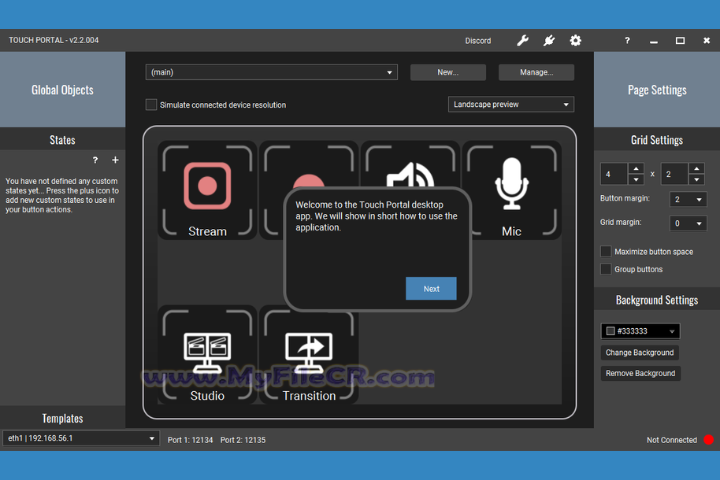Minimize the Touch Portal window

point(654,40)
